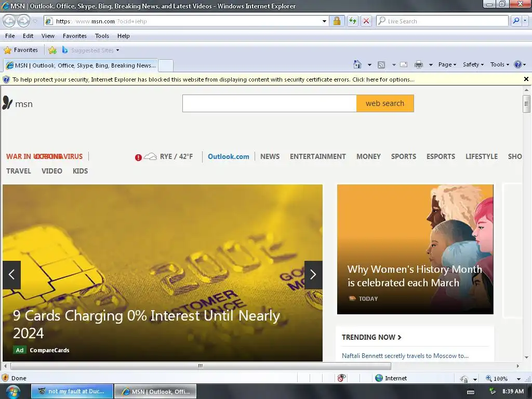
Task: Click the security information bar message
Action: click(x=213, y=79)
